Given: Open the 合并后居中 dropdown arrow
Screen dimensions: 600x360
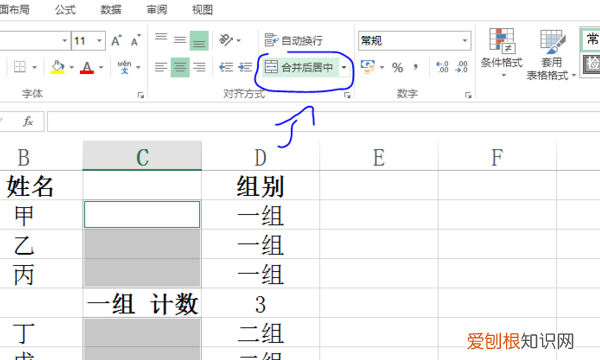Looking at the screenshot, I should [x=344, y=68].
